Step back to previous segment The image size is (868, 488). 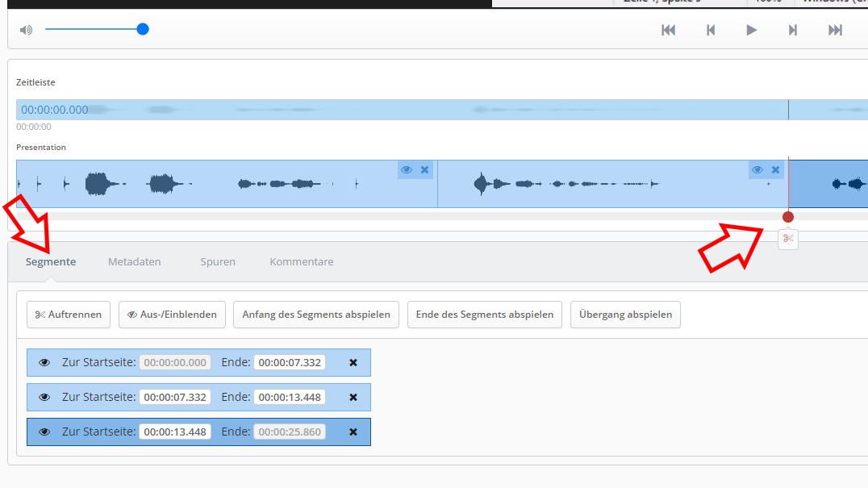[x=710, y=30]
